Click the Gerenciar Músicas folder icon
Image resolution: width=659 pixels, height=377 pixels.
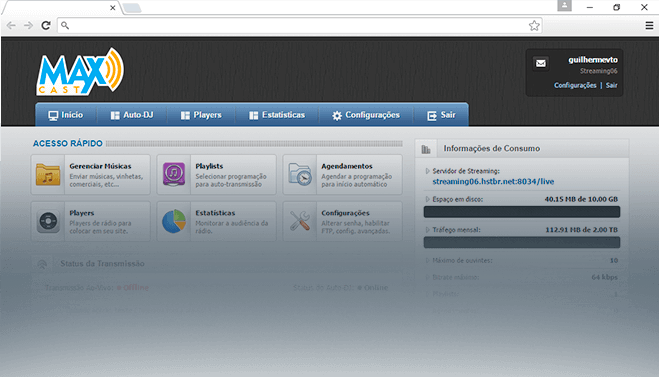[48, 174]
